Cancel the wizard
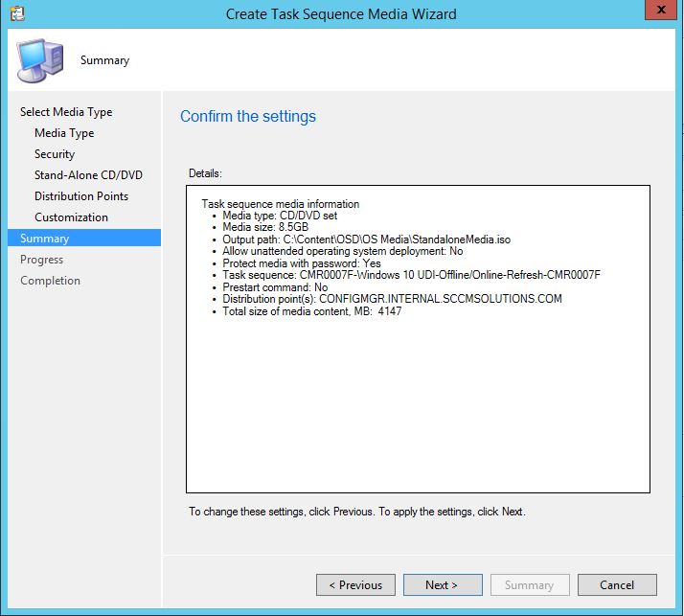Viewport: 684px width, 616px height. 617,585
